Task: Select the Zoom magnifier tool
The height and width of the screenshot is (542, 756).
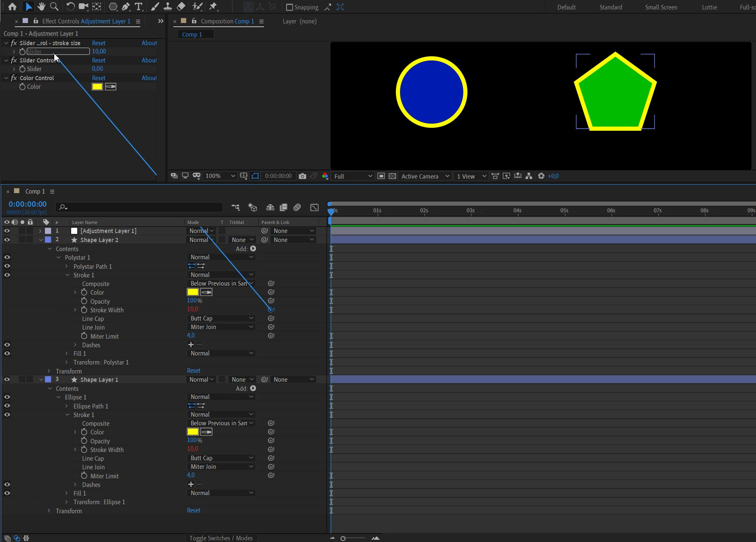Action: [x=54, y=7]
